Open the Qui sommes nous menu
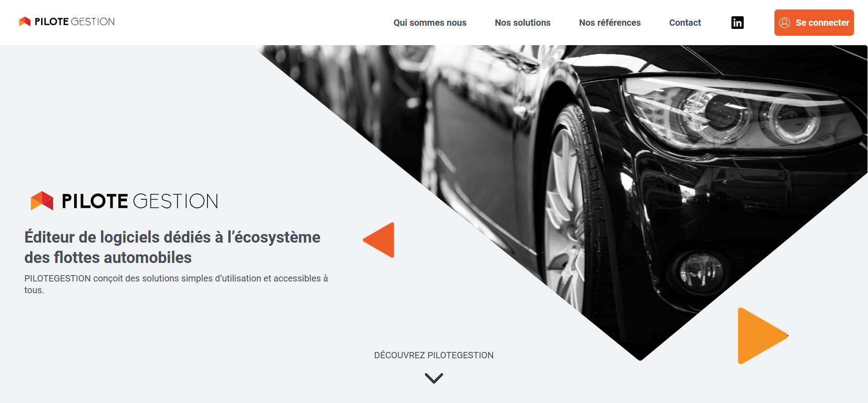 pyautogui.click(x=430, y=23)
